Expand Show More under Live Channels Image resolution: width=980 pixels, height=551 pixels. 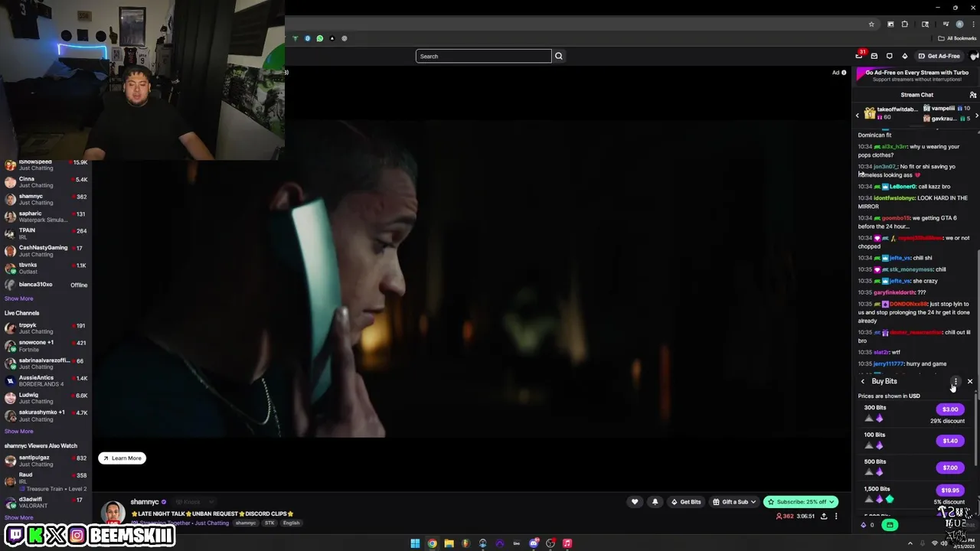18,431
